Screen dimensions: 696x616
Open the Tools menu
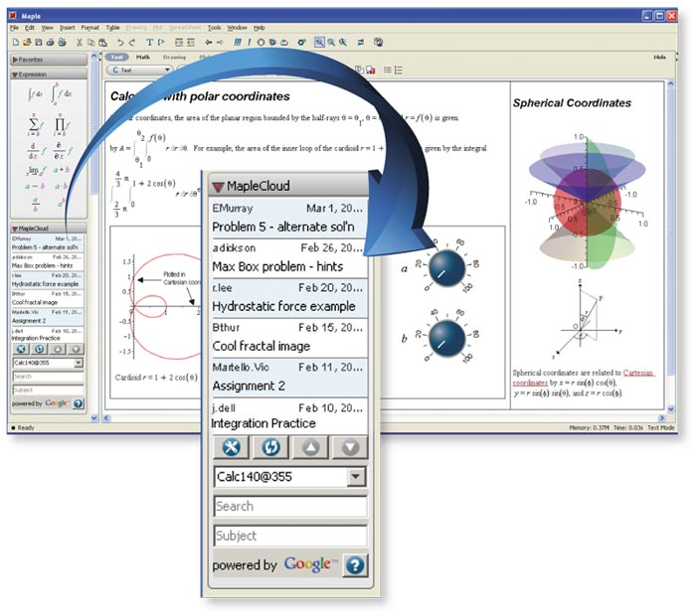(x=214, y=28)
